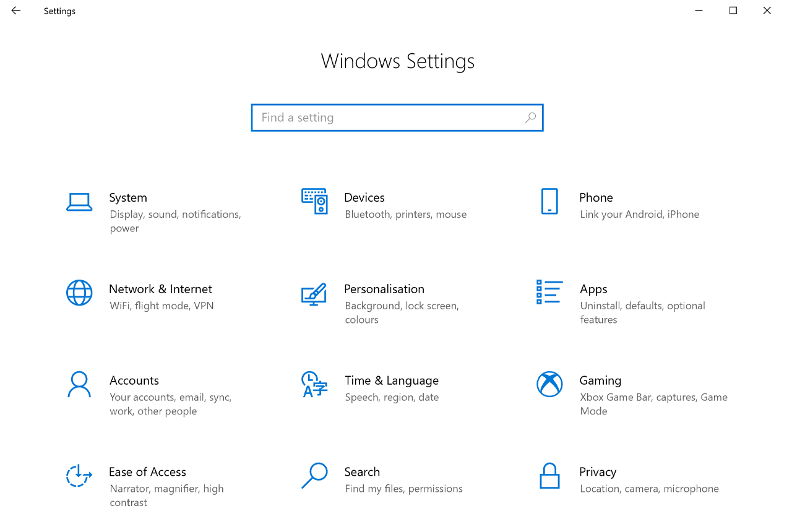
Task: Open Devices via keyboard-speaker icon
Action: tap(314, 201)
